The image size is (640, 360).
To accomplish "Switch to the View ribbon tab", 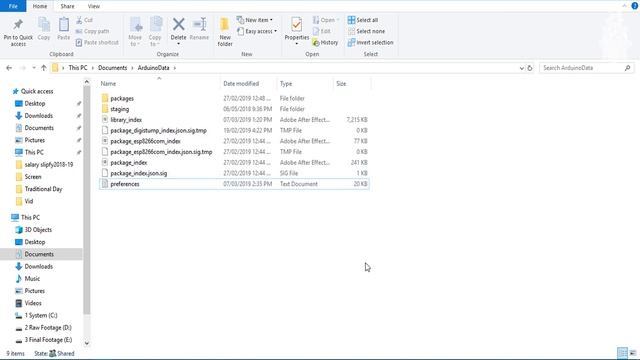I will click(93, 6).
